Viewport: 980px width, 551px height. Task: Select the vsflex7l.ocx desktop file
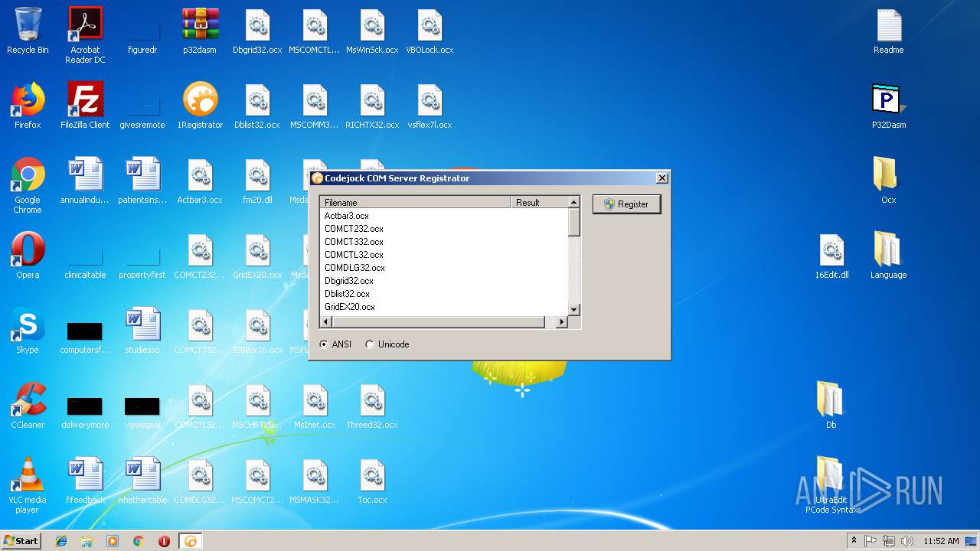pyautogui.click(x=430, y=106)
